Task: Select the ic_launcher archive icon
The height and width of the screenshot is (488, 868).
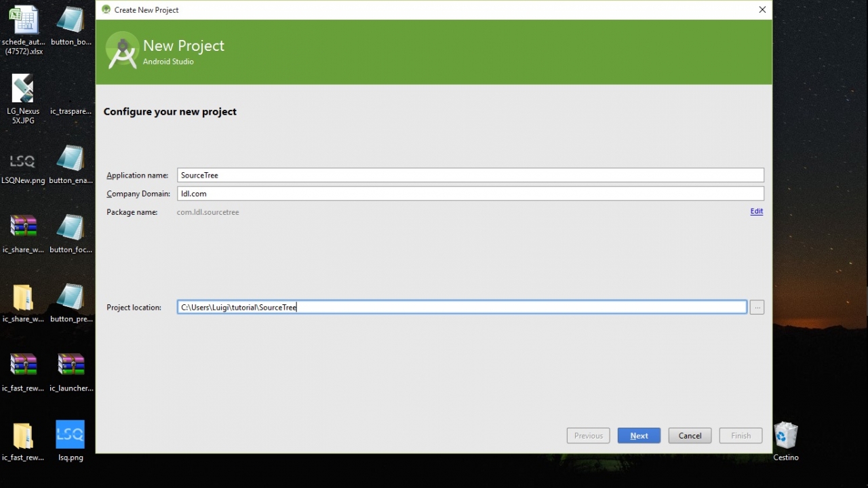Action: click(71, 373)
